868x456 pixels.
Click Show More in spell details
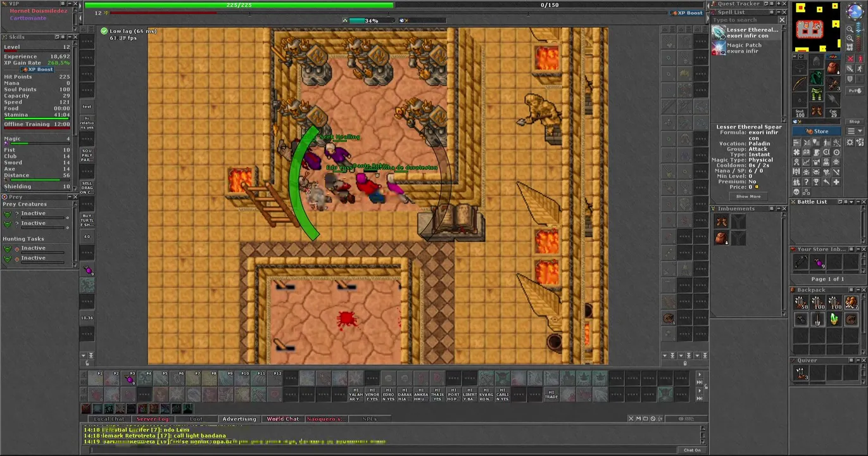click(748, 196)
